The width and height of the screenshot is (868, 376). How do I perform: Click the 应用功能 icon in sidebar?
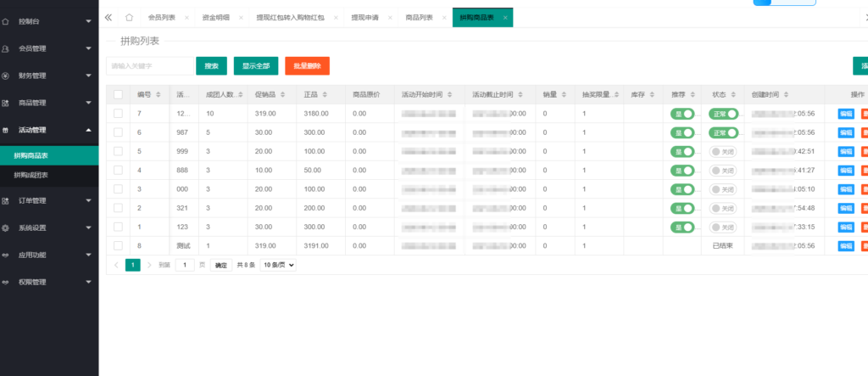[x=6, y=255]
